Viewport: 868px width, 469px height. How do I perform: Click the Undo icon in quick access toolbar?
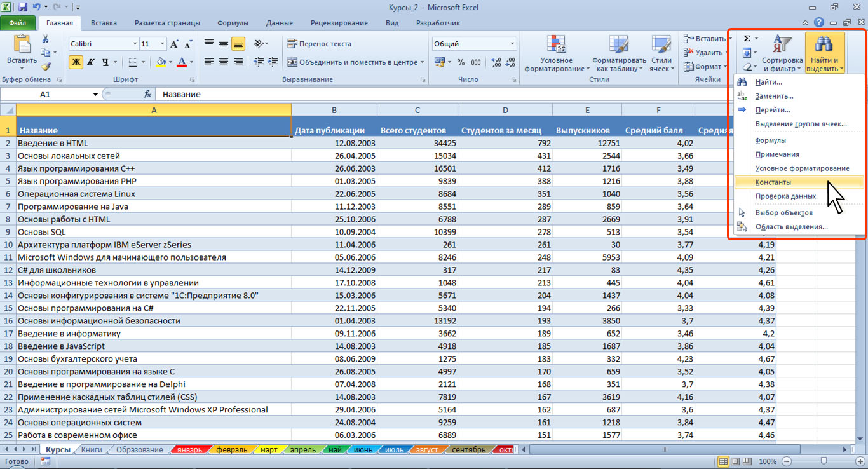[37, 8]
